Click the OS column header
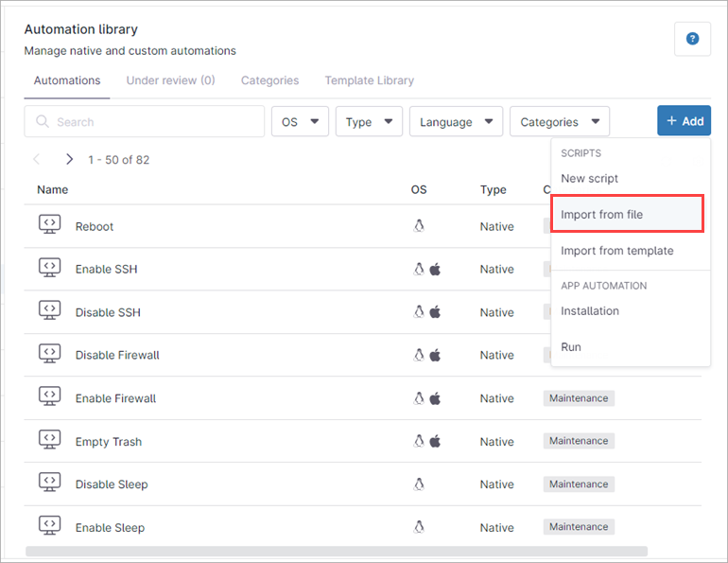 [x=418, y=189]
